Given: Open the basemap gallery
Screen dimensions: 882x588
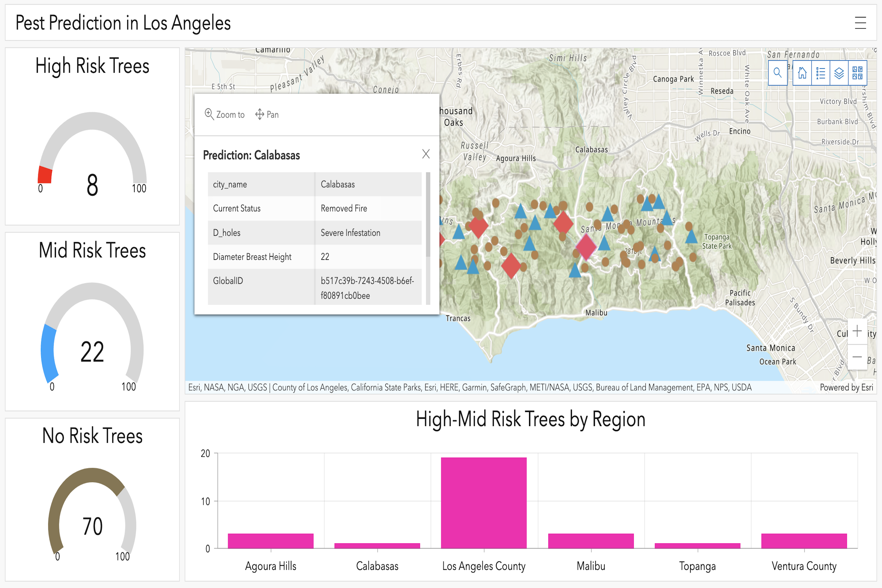Looking at the screenshot, I should pyautogui.click(x=857, y=73).
